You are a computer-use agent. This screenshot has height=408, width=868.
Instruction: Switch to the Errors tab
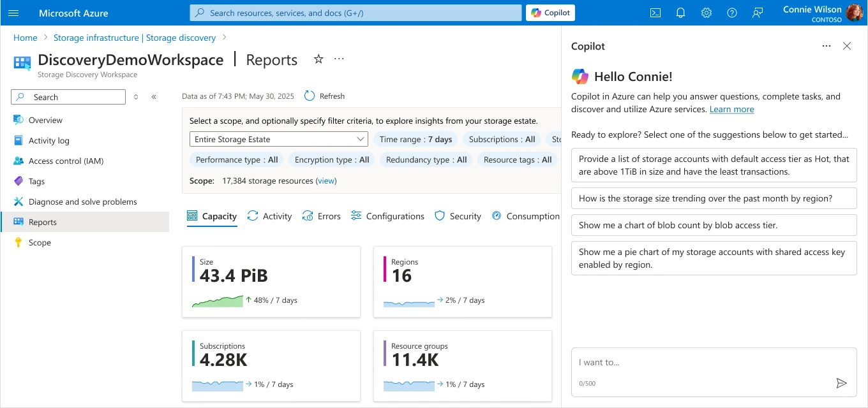(321, 215)
